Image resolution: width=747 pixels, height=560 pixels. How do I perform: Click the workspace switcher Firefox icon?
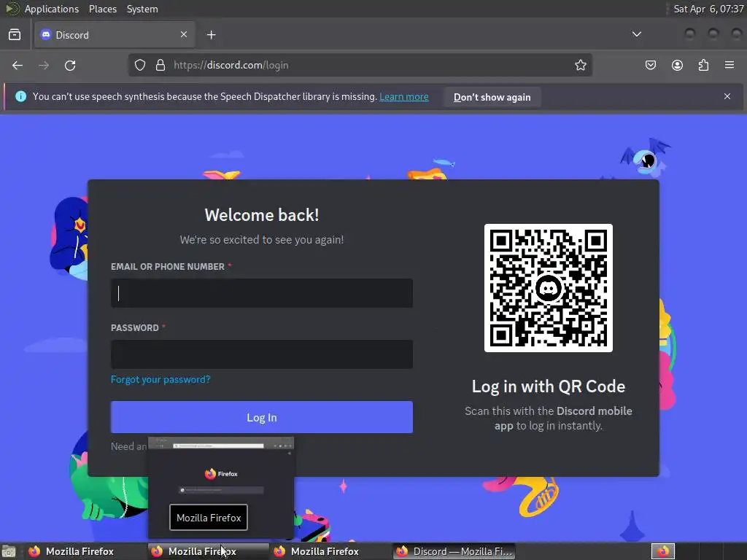(663, 551)
